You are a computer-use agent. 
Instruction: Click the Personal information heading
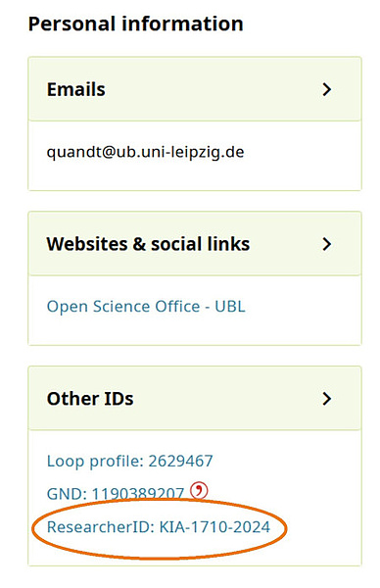[x=136, y=24]
